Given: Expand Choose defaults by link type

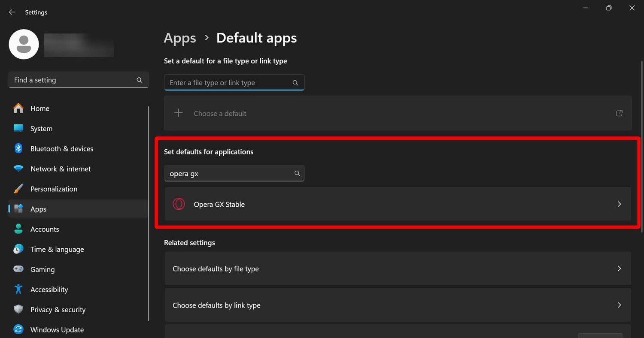Looking at the screenshot, I should (619, 305).
